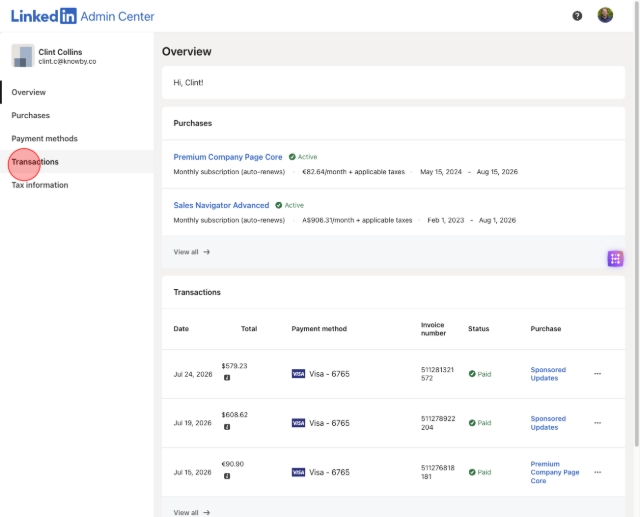This screenshot has height=517, width=640.
Task: Click the $608.62 total amount
Action: (235, 415)
